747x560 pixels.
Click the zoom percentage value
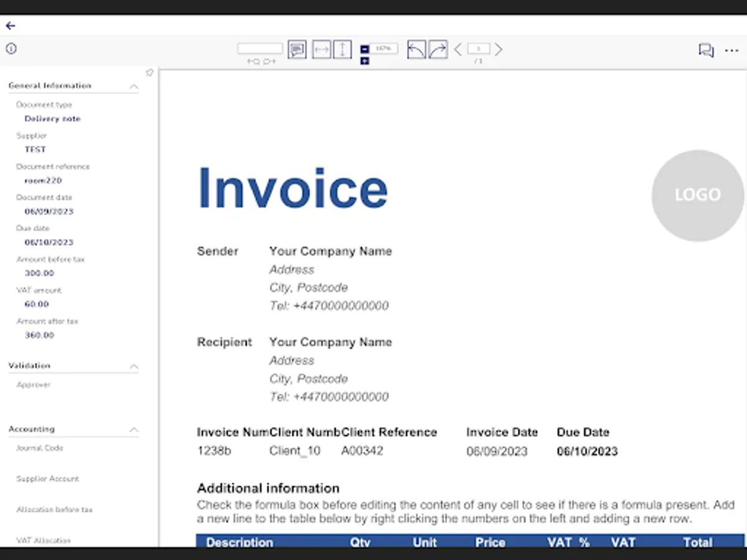click(x=384, y=47)
